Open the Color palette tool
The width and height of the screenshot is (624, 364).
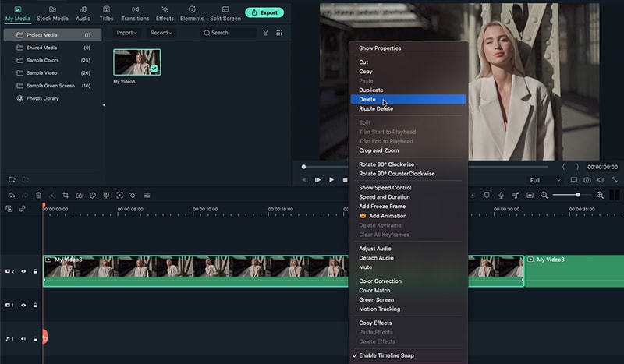pyautogui.click(x=93, y=196)
